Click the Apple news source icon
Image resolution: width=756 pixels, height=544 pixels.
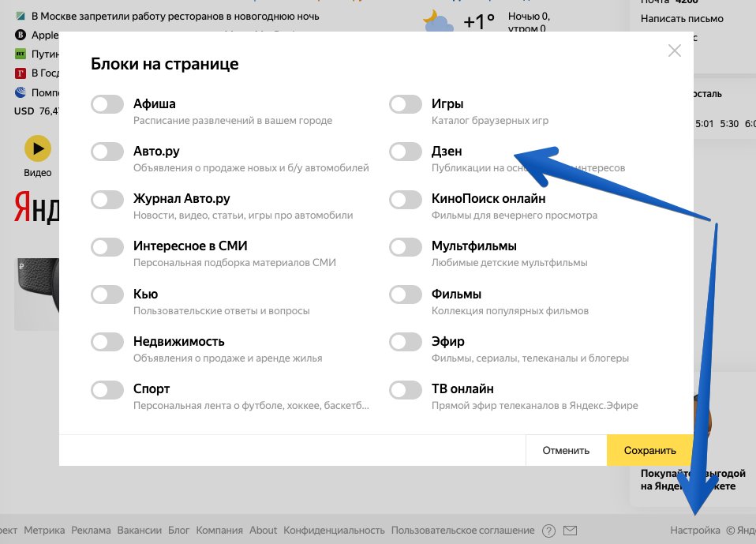pos(21,35)
